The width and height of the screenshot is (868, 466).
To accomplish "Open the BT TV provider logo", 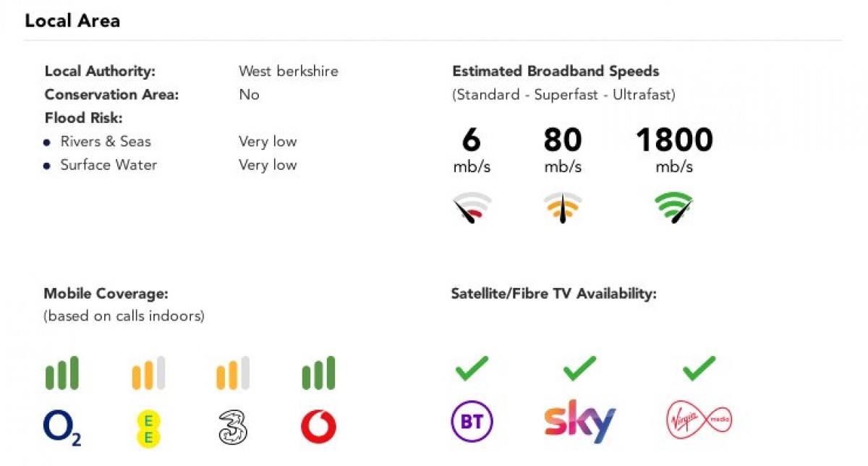I will 472,421.
